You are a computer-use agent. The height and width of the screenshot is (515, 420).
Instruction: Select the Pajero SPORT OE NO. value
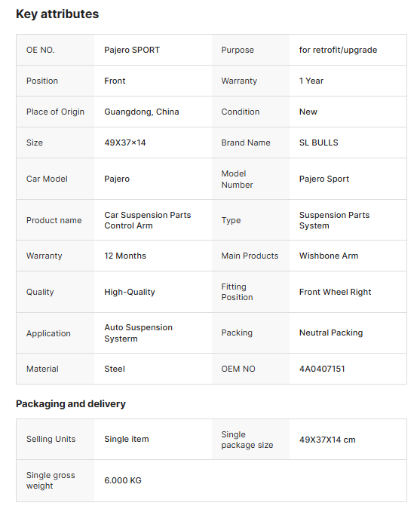click(x=132, y=50)
